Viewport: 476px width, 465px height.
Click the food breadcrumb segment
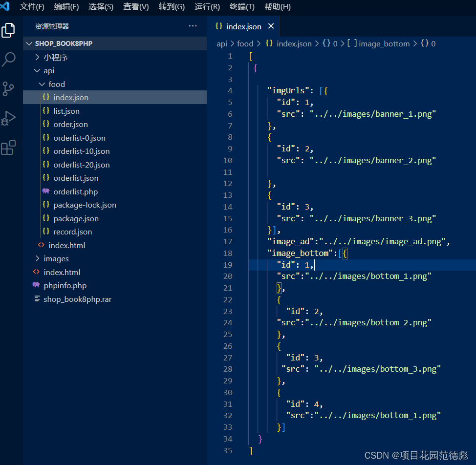[x=245, y=43]
